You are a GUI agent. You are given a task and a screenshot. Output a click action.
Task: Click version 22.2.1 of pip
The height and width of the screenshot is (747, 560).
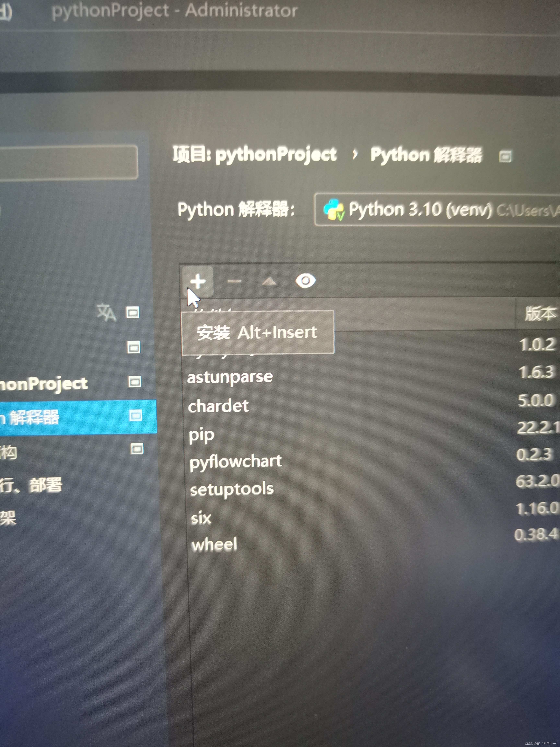coord(538,428)
